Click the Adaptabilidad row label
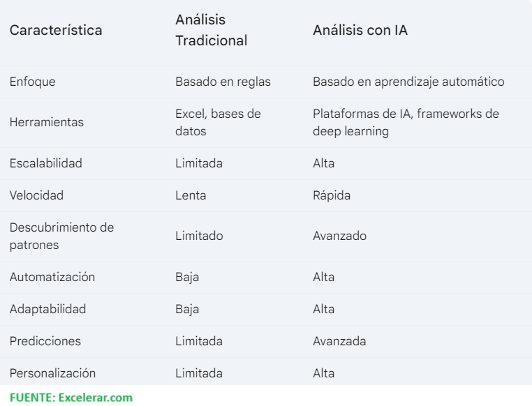Screen dimensions: 532x406 [47, 309]
